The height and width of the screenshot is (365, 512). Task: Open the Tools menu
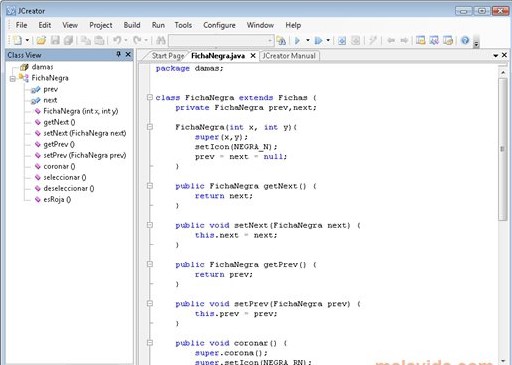tap(183, 25)
